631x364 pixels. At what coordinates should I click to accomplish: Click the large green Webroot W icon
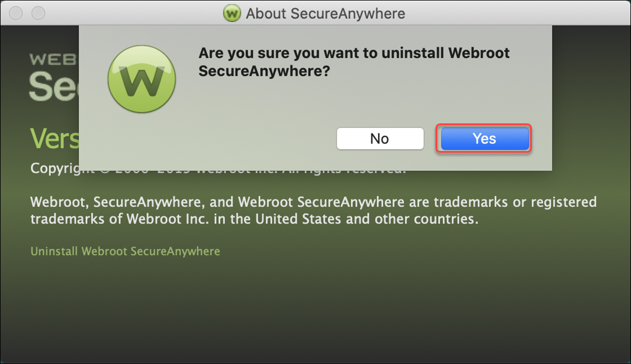[x=141, y=79]
